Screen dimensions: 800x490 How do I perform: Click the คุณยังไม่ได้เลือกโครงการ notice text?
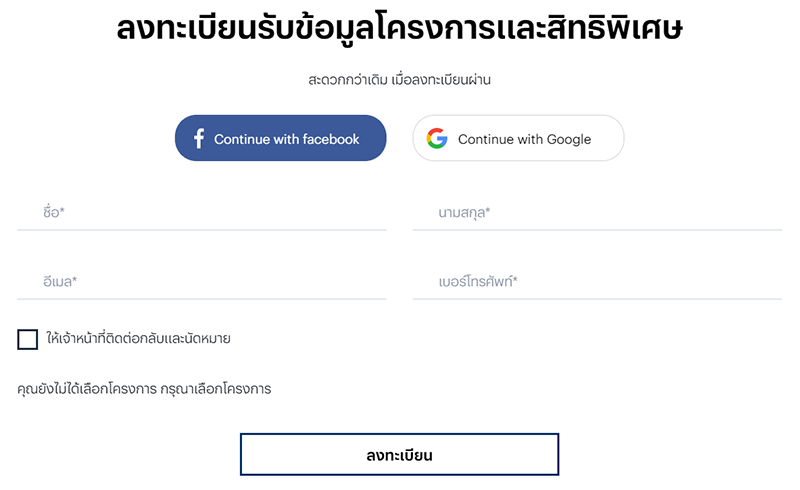coord(87,389)
